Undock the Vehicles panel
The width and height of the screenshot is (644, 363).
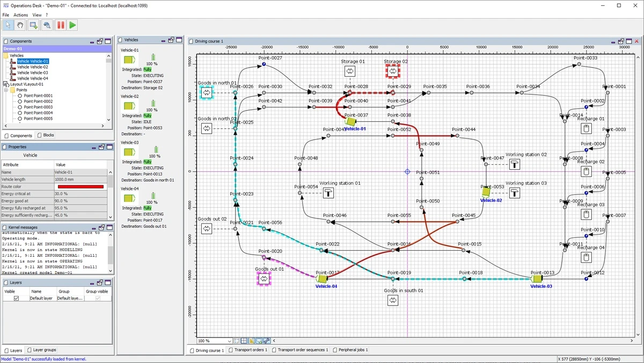pyautogui.click(x=171, y=40)
